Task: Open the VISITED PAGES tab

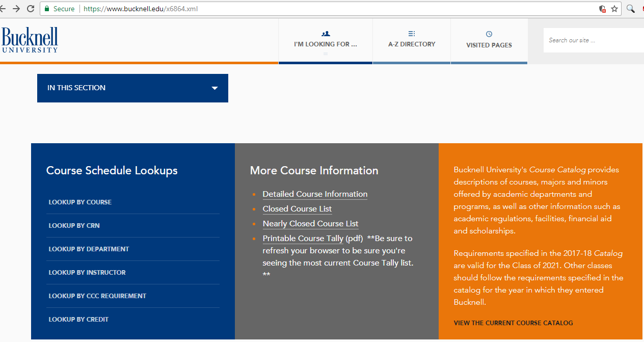Action: (489, 41)
